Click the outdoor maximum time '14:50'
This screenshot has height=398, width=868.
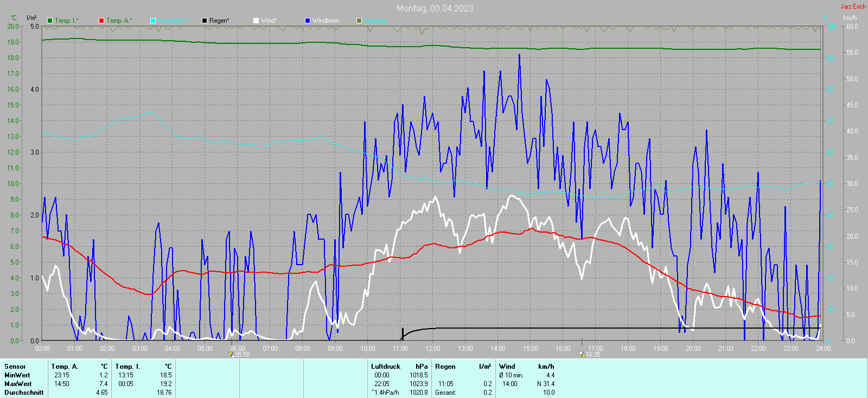tap(62, 384)
